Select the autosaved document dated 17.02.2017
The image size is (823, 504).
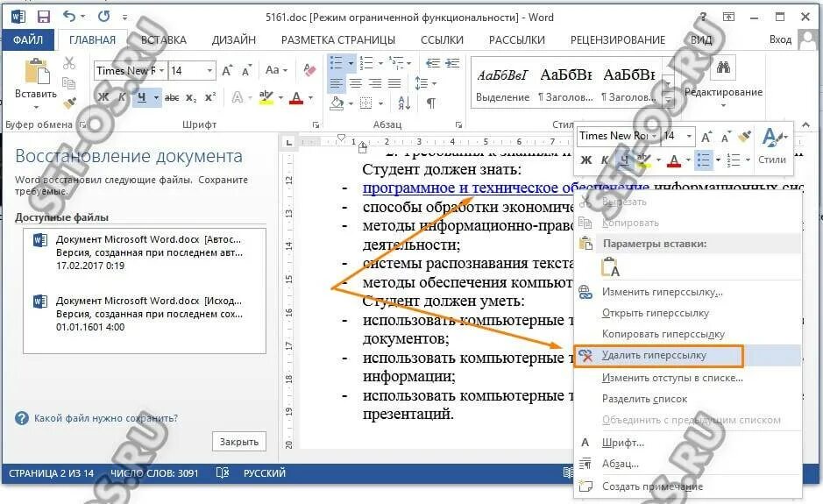click(145, 252)
